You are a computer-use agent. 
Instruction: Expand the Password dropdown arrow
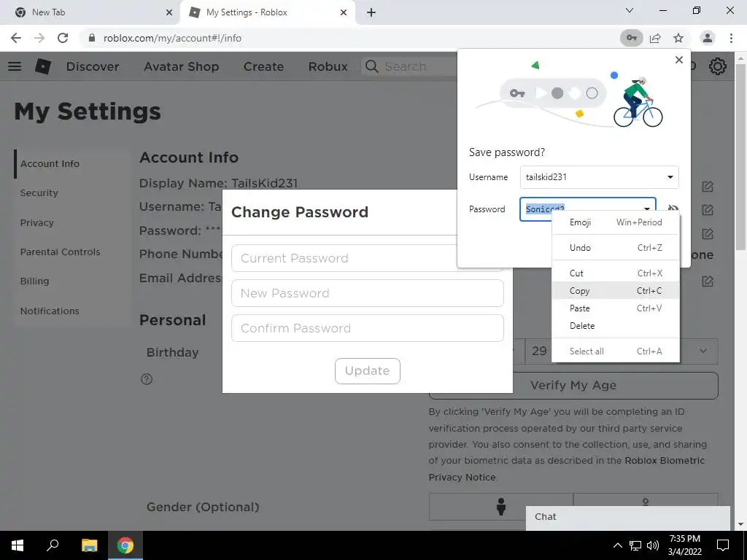(647, 209)
